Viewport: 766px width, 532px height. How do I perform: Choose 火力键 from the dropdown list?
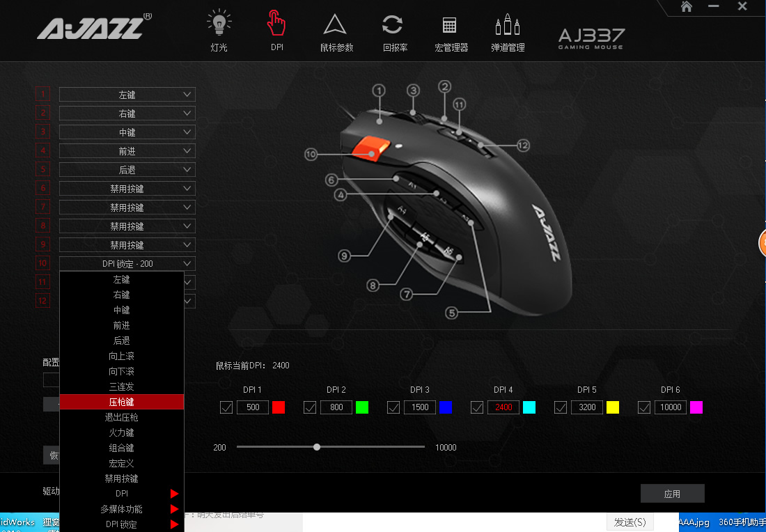click(x=122, y=432)
